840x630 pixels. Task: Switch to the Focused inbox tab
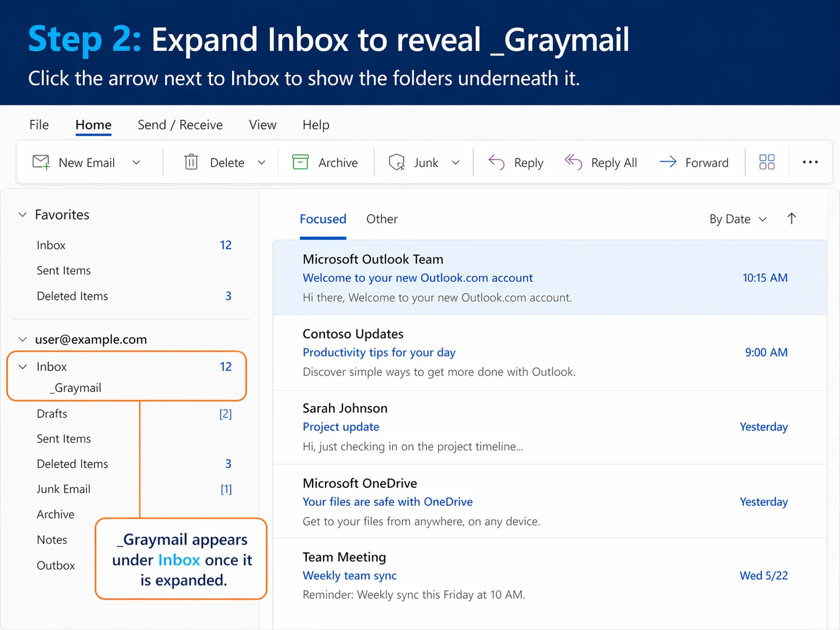coord(323,219)
